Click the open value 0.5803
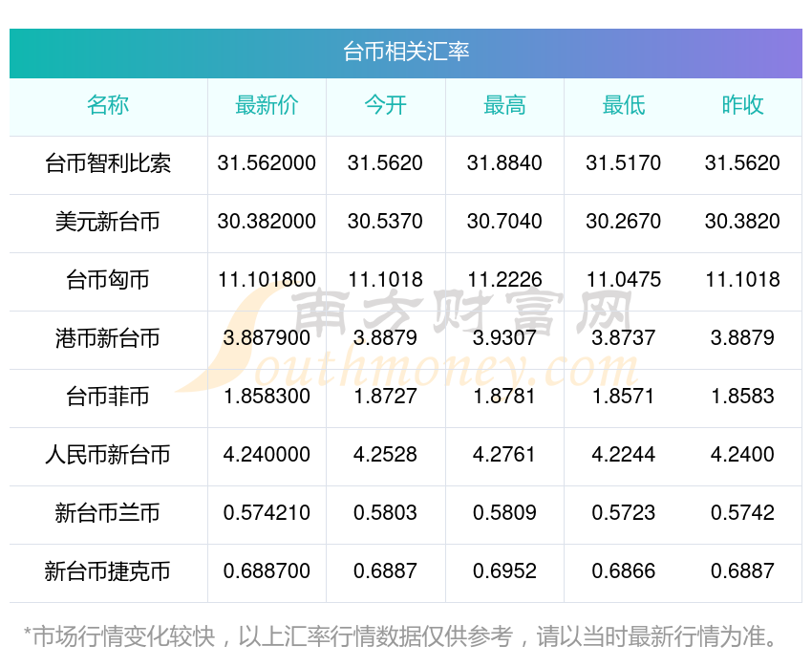Image resolution: width=812 pixels, height=667 pixels. pyautogui.click(x=385, y=513)
